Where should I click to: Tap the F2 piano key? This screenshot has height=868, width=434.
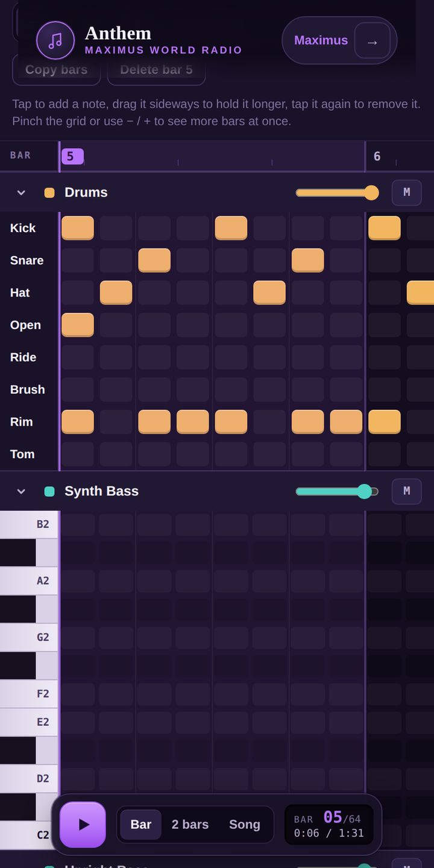click(x=29, y=694)
